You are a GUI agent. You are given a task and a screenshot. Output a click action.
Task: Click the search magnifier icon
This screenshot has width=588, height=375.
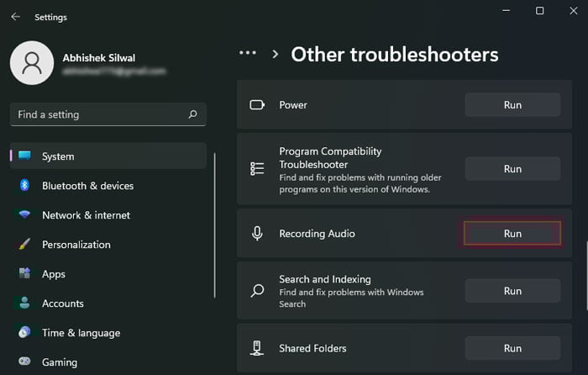click(192, 114)
